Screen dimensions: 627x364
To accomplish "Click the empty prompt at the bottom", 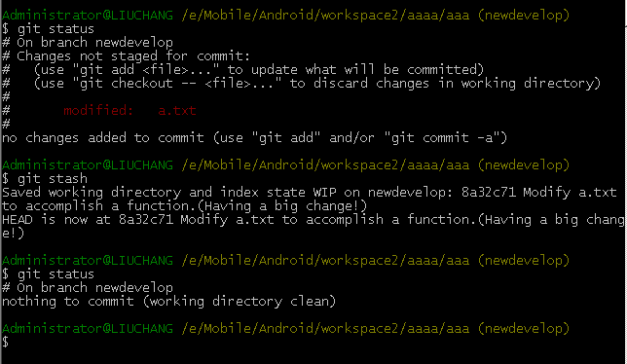I will click(5, 342).
